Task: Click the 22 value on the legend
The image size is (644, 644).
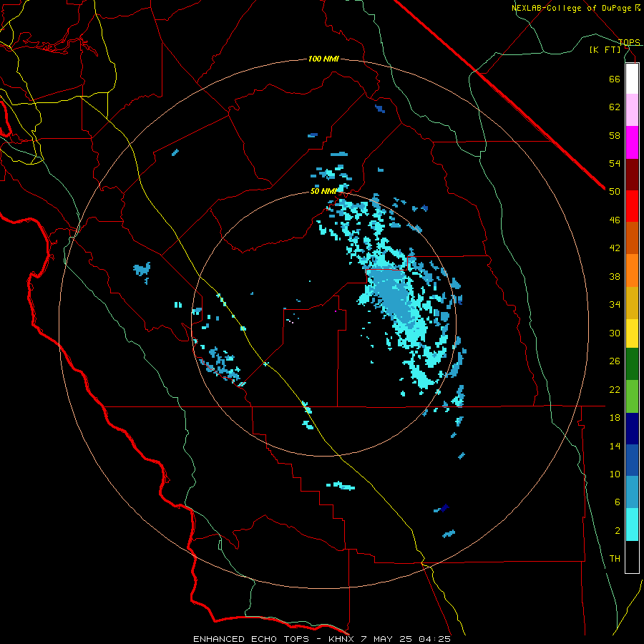Action: (615, 389)
